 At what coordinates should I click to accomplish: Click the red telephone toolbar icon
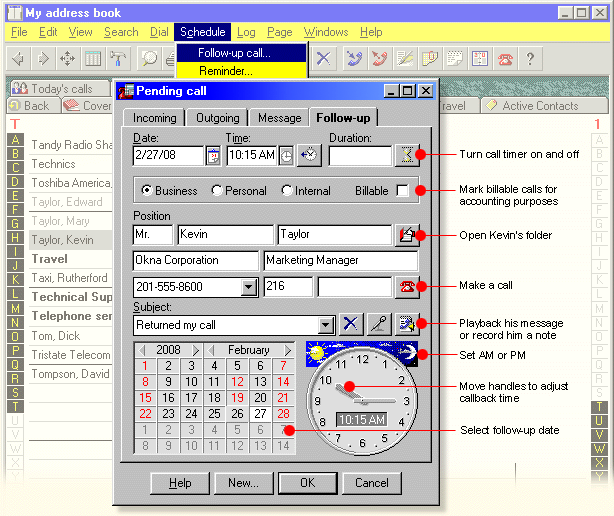[x=505, y=59]
